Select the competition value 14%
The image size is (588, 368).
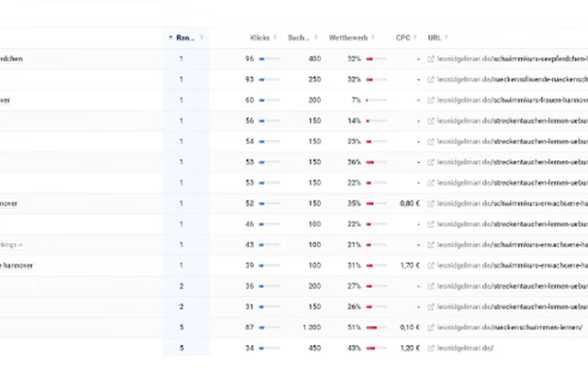(x=354, y=121)
